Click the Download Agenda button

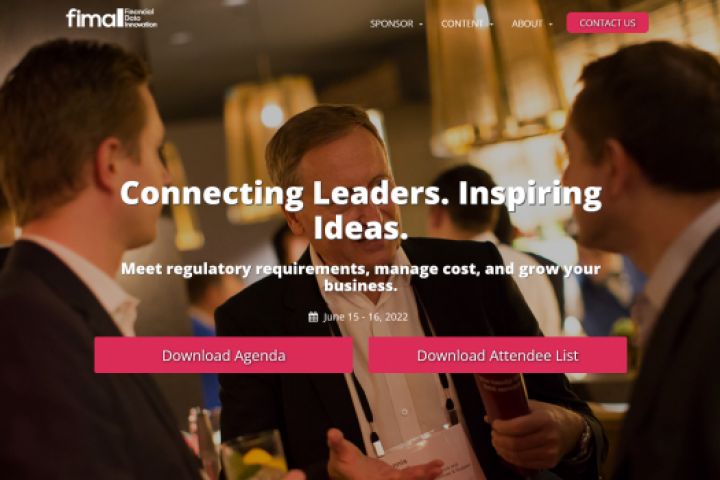coord(224,355)
